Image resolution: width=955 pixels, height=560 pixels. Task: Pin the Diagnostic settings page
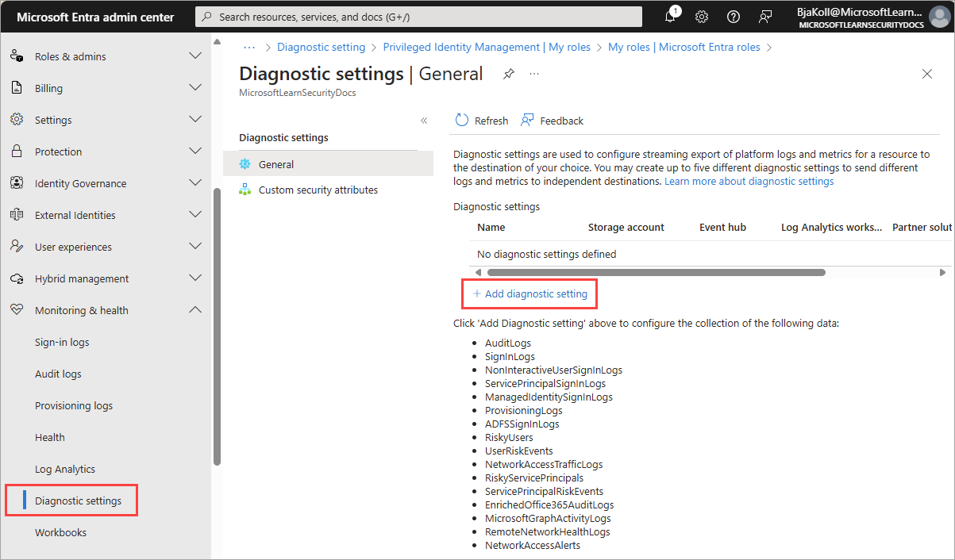coord(509,74)
